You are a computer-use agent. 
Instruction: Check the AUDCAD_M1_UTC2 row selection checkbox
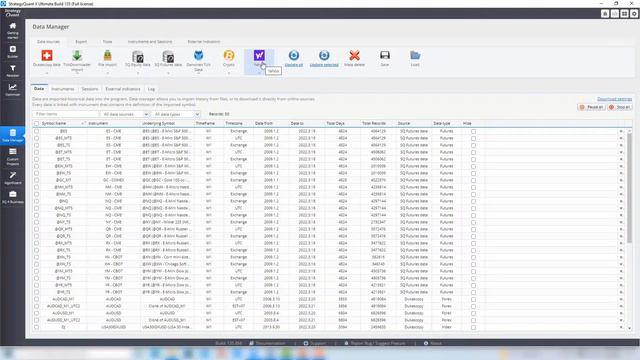click(36, 306)
